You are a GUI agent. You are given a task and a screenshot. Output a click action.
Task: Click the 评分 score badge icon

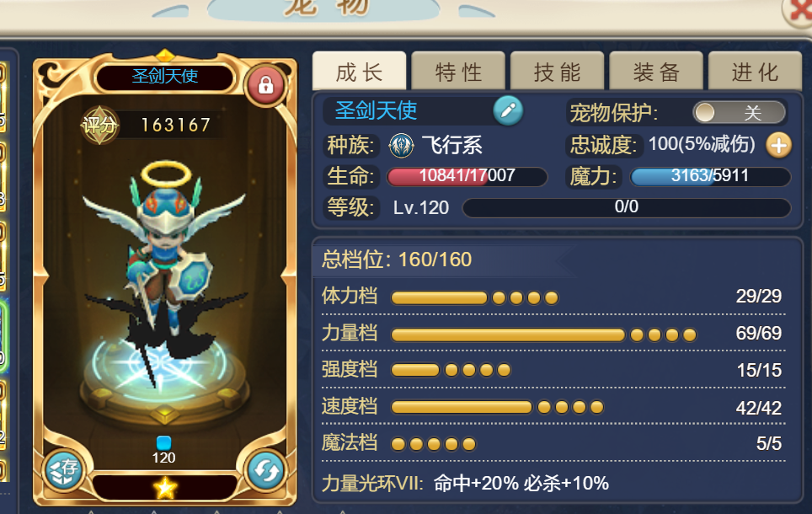tap(99, 125)
